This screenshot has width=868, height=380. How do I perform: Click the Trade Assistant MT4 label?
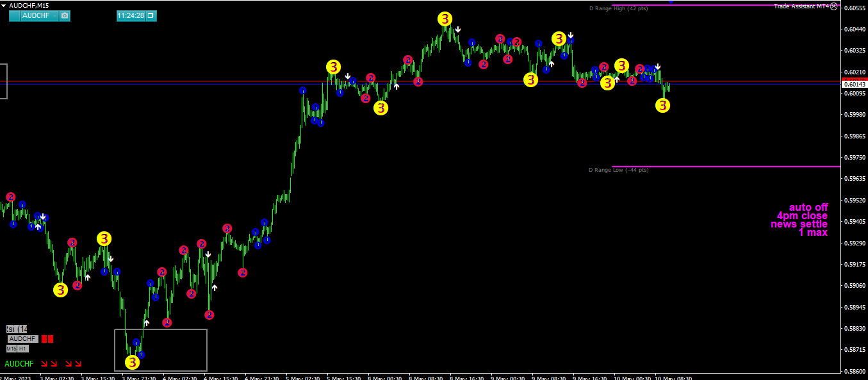tap(801, 6)
